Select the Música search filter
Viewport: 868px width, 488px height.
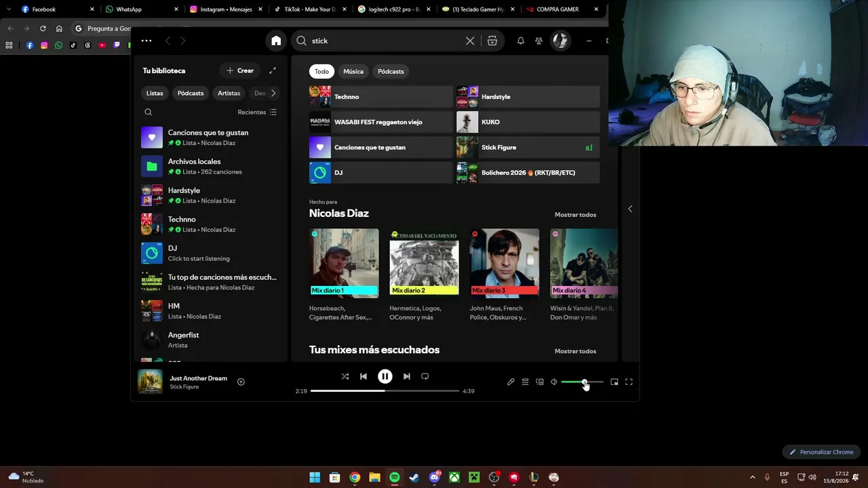(353, 71)
